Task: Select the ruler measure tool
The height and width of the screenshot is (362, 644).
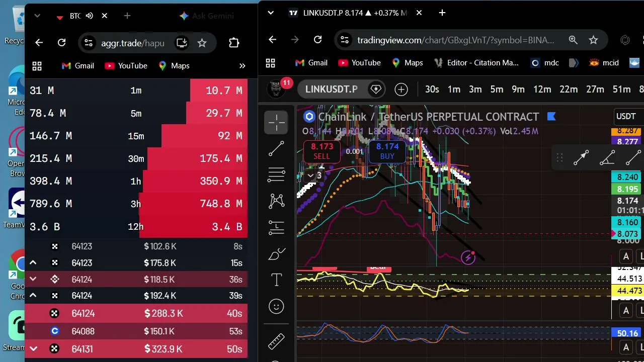Action: [277, 341]
